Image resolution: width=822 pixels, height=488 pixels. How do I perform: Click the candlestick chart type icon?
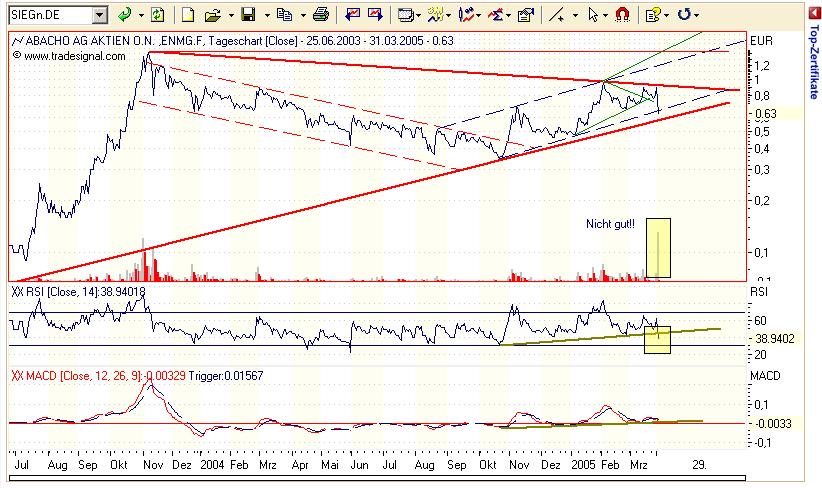tap(466, 15)
